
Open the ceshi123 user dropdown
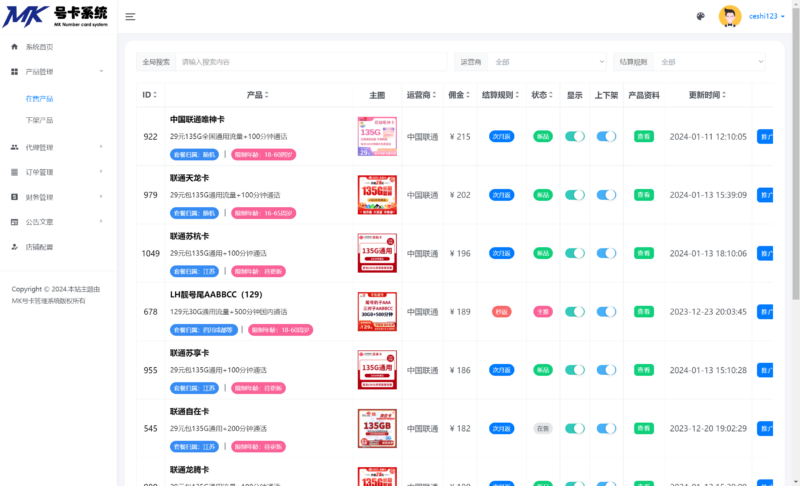tap(766, 16)
